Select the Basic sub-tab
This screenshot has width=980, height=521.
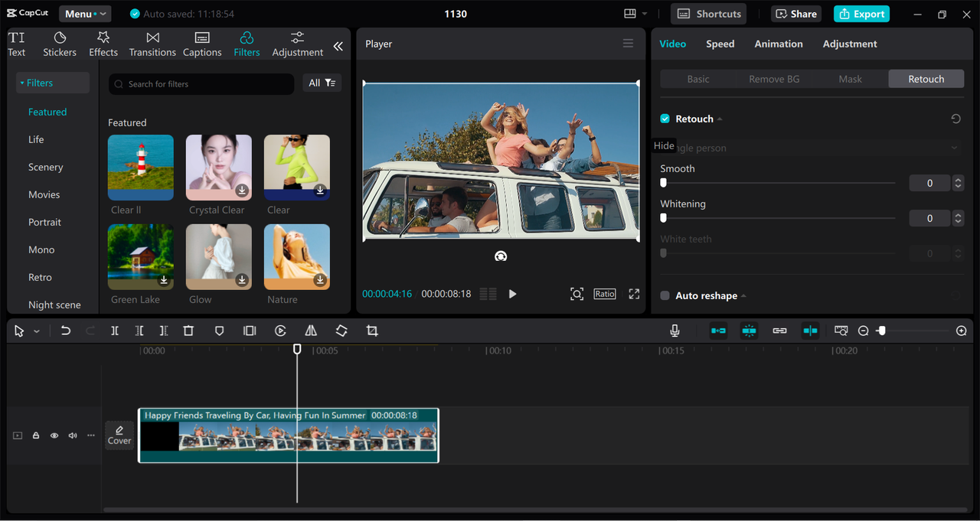pyautogui.click(x=698, y=79)
